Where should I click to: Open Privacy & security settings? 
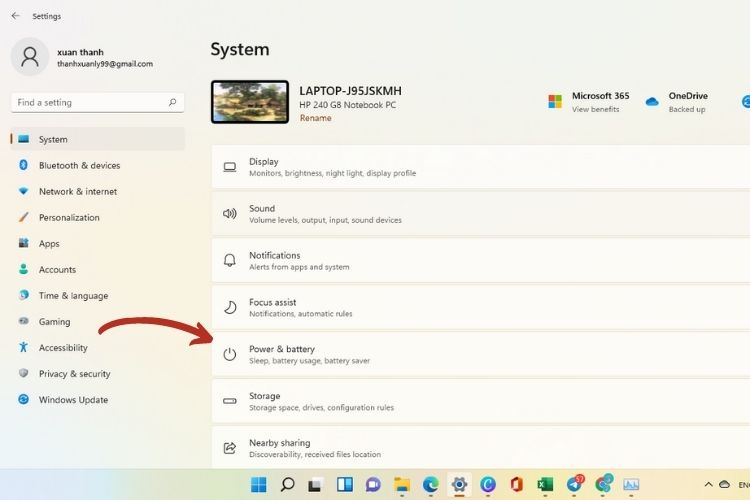point(98,374)
